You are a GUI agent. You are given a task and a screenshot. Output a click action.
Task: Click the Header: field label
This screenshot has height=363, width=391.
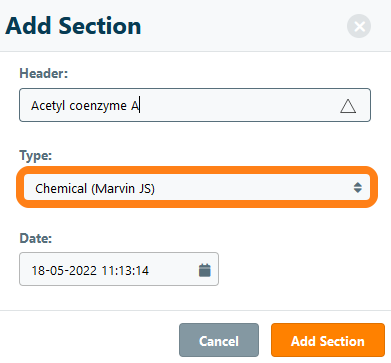(x=44, y=73)
